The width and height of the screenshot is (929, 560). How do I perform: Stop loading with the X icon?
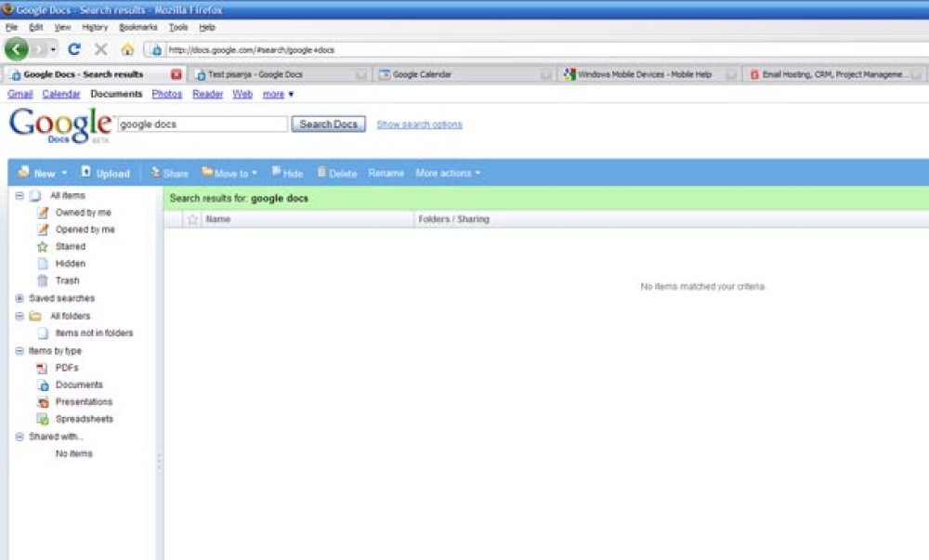(100, 49)
